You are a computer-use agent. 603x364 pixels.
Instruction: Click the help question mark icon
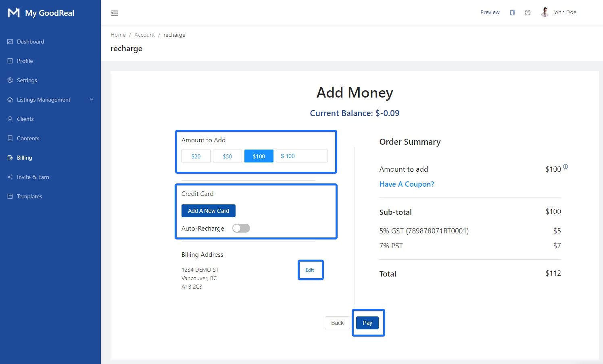tap(527, 12)
